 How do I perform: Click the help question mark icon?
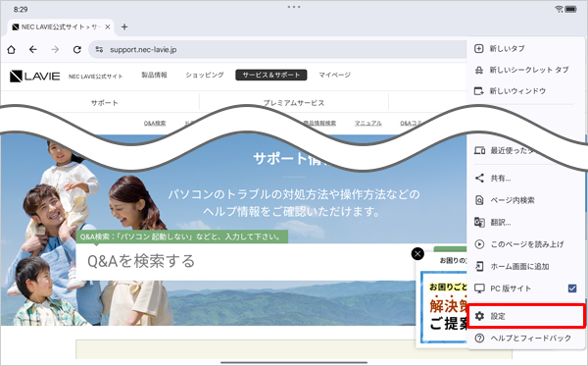tap(479, 338)
